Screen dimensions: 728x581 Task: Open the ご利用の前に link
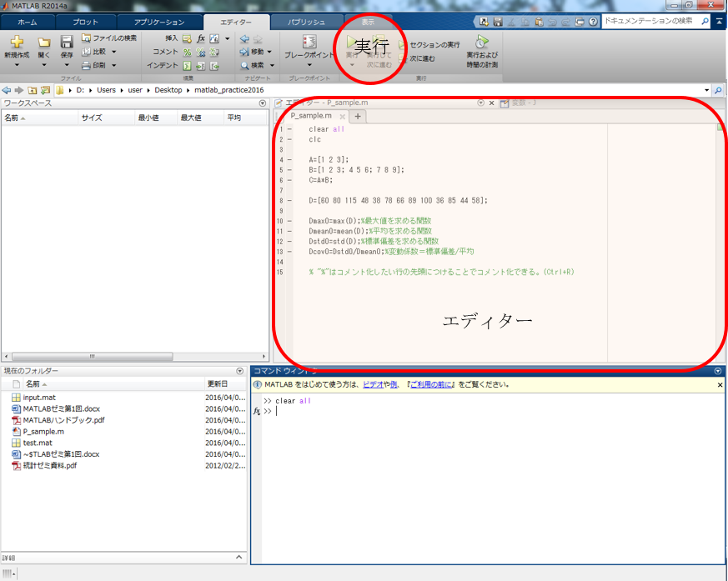(x=431, y=385)
